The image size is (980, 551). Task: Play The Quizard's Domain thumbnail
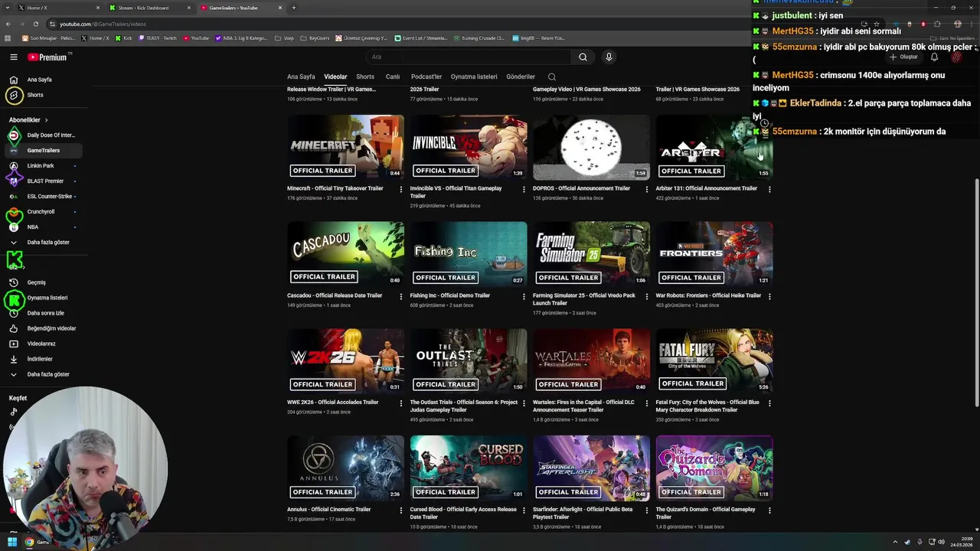[714, 468]
